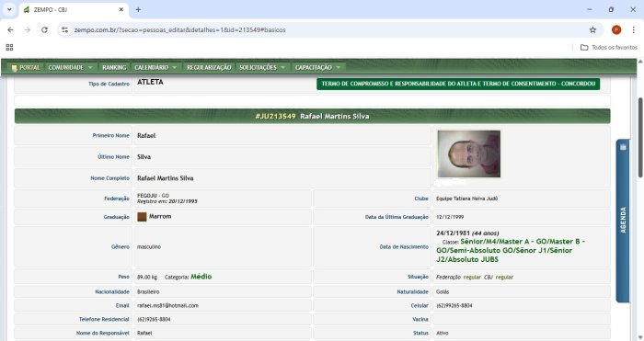Click the browser forward arrow

(x=27, y=30)
